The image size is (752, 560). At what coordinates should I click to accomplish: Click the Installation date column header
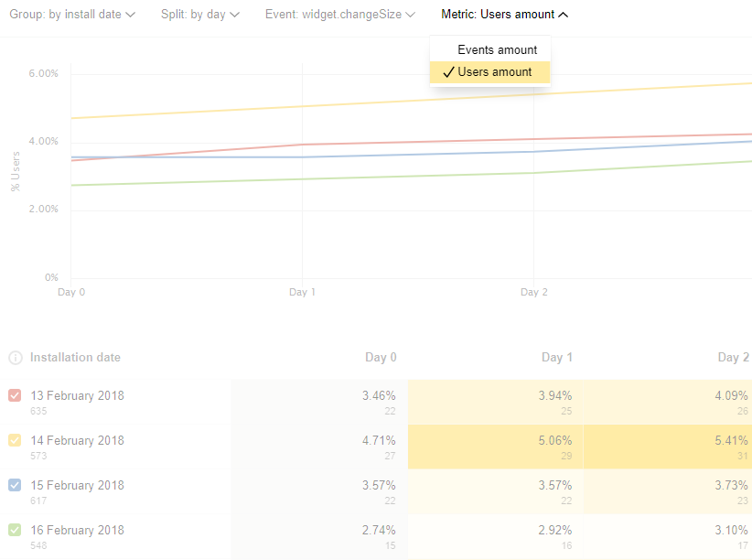point(75,358)
